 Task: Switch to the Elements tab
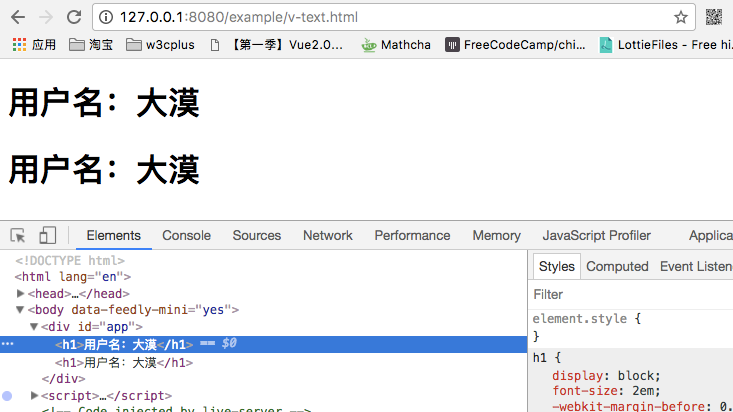point(114,235)
